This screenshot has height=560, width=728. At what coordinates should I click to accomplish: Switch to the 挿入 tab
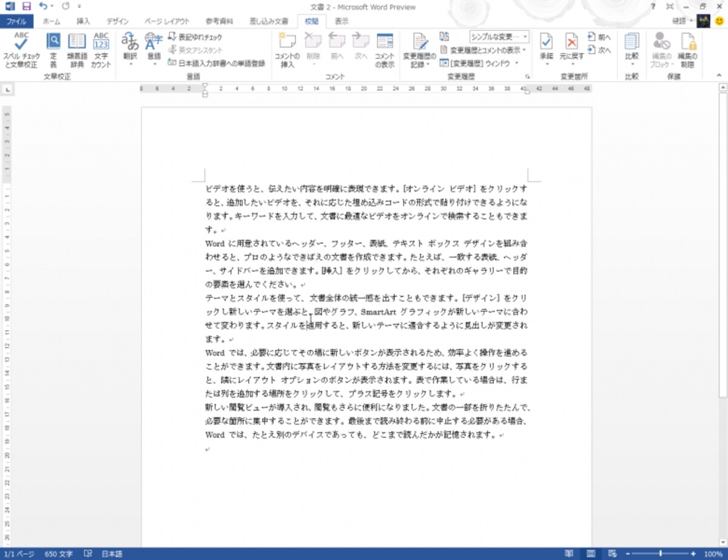coord(83,21)
